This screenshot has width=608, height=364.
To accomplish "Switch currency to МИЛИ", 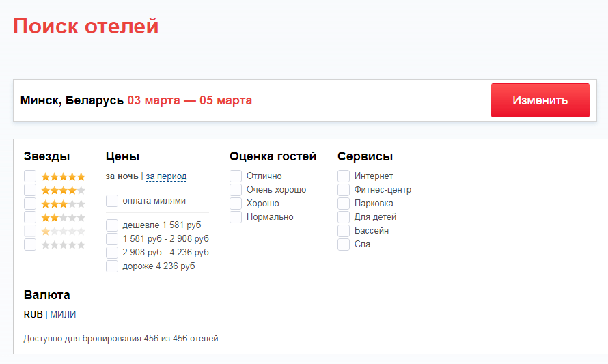I will pos(63,315).
